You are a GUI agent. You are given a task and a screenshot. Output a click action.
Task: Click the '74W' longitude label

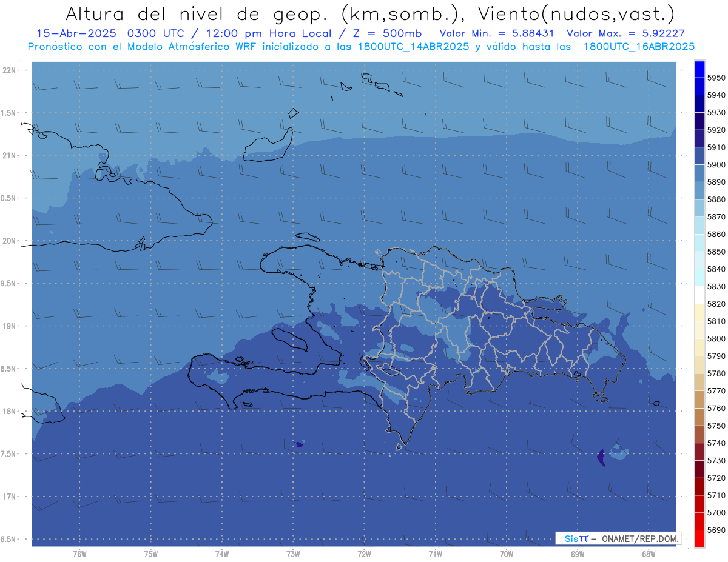[222, 554]
